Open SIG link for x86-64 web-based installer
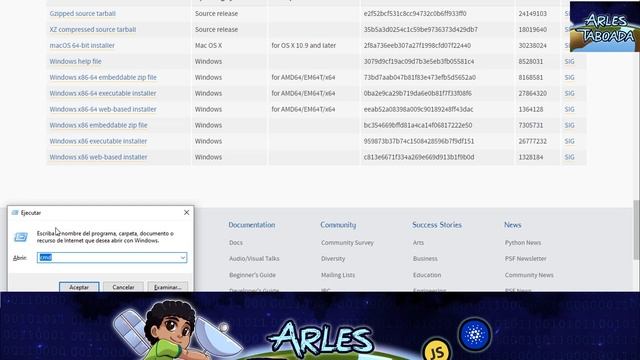This screenshot has width=640, height=360. tap(569, 109)
